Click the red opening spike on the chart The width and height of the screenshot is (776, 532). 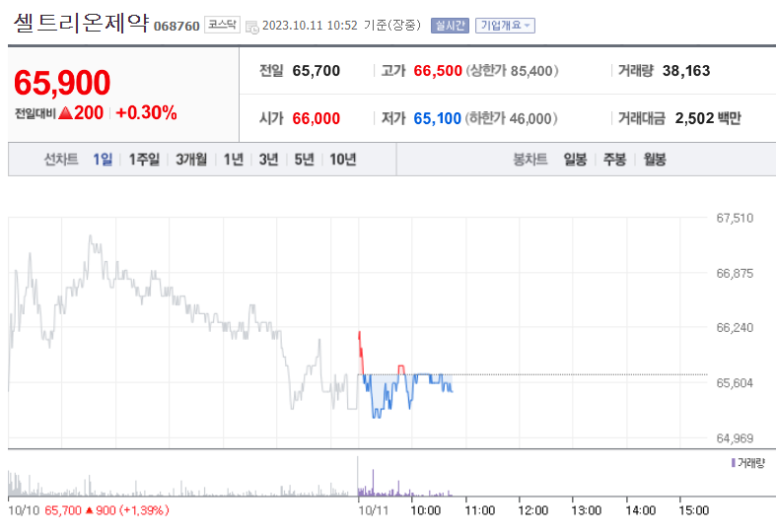pyautogui.click(x=361, y=352)
